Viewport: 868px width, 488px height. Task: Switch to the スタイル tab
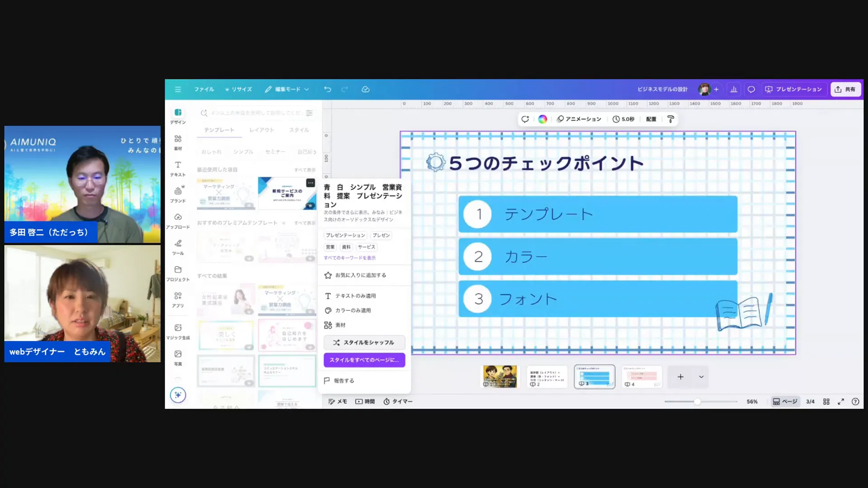click(x=299, y=130)
